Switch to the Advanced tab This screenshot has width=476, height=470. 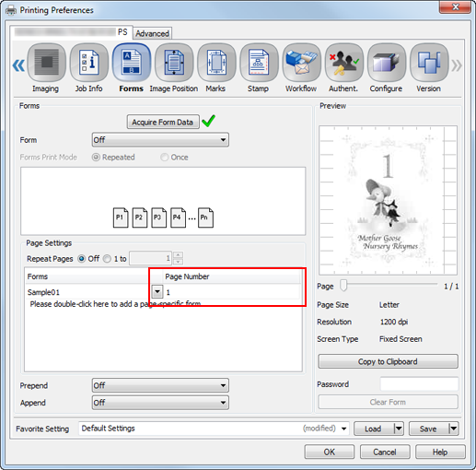(152, 33)
